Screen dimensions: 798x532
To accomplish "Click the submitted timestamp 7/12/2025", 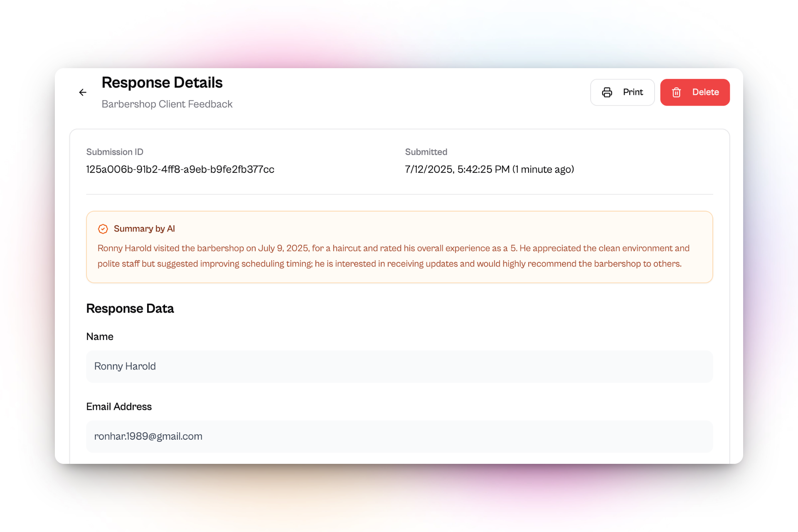I will pyautogui.click(x=489, y=170).
